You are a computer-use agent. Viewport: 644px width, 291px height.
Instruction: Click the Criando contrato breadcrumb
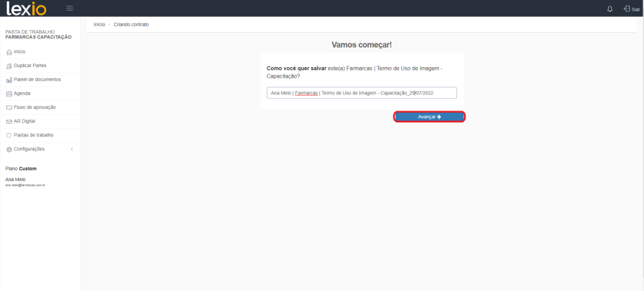tap(131, 24)
